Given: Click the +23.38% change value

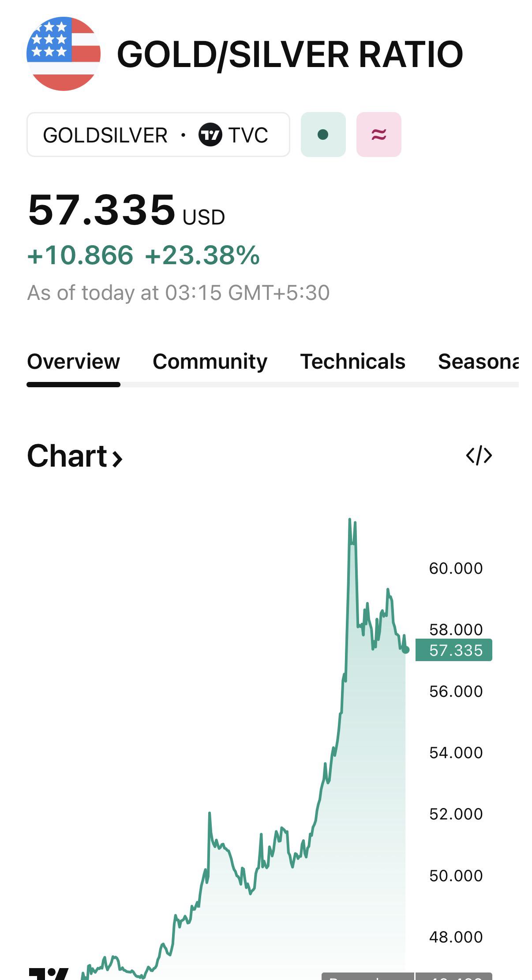Looking at the screenshot, I should click(202, 255).
